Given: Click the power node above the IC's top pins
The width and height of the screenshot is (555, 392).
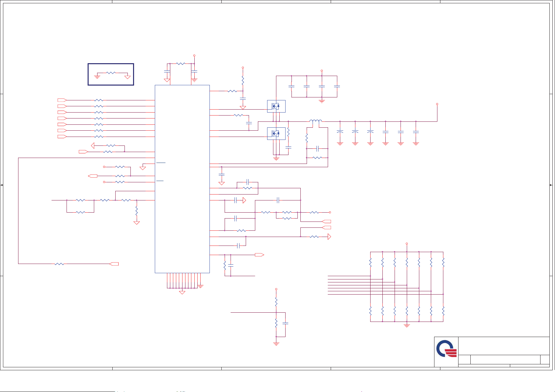Looking at the screenshot, I should 194,56.
